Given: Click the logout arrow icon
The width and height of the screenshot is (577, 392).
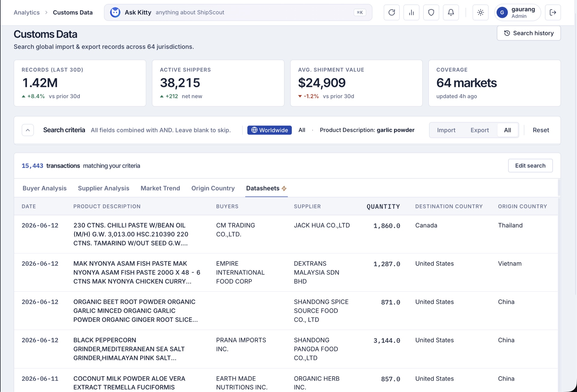Looking at the screenshot, I should coord(553,12).
